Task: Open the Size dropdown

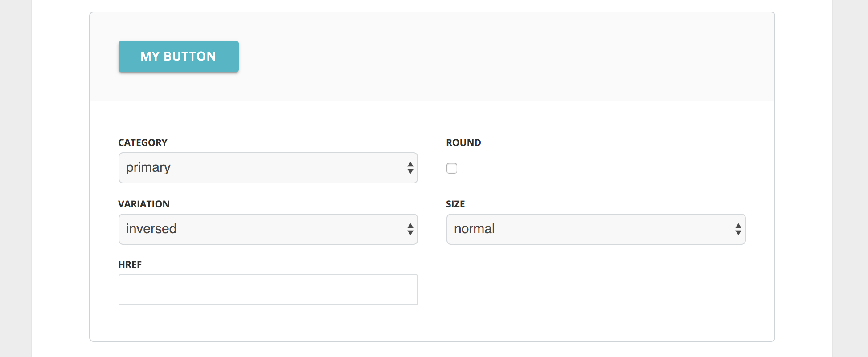Action: pyautogui.click(x=595, y=229)
